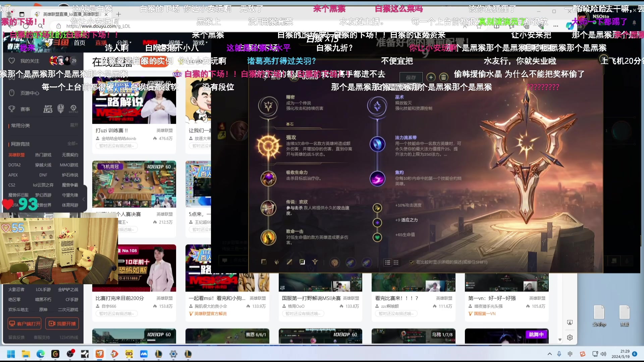Toggle detailed description when comparing checkbox

coord(412,262)
